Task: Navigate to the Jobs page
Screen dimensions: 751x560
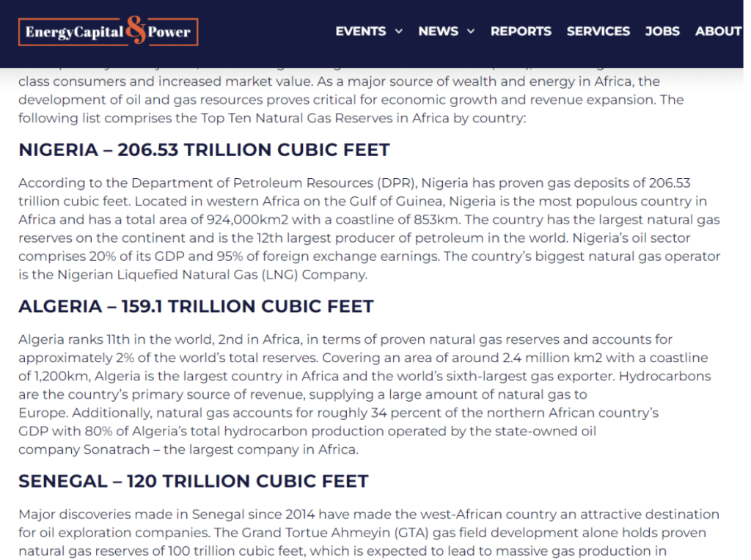Action: (662, 32)
